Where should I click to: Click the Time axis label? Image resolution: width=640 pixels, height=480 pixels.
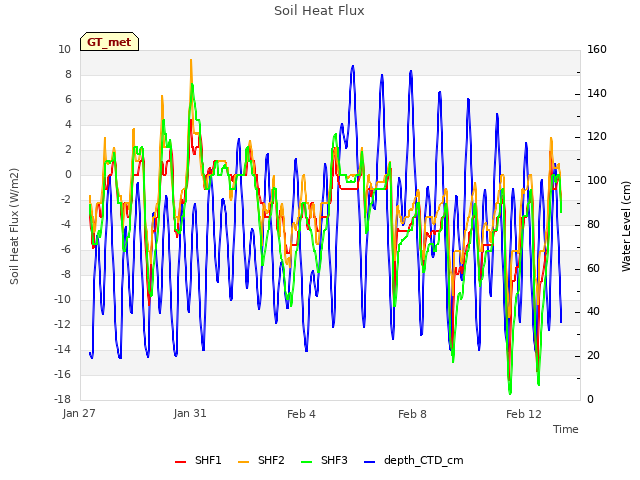click(x=566, y=429)
